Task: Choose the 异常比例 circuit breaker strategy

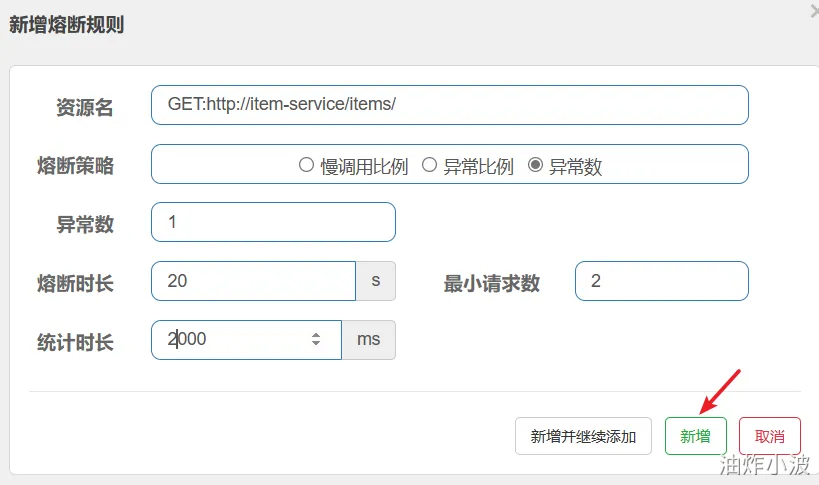Action: coord(429,166)
